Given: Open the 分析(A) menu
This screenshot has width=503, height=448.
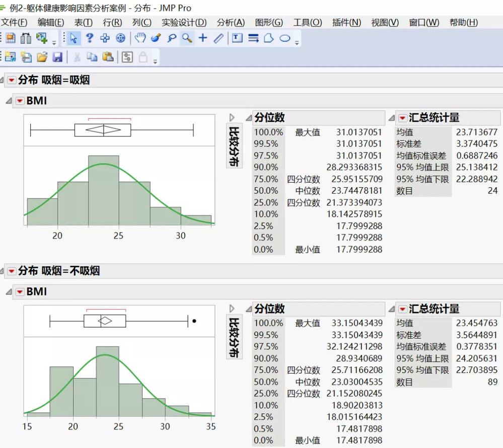Looking at the screenshot, I should 231,23.
